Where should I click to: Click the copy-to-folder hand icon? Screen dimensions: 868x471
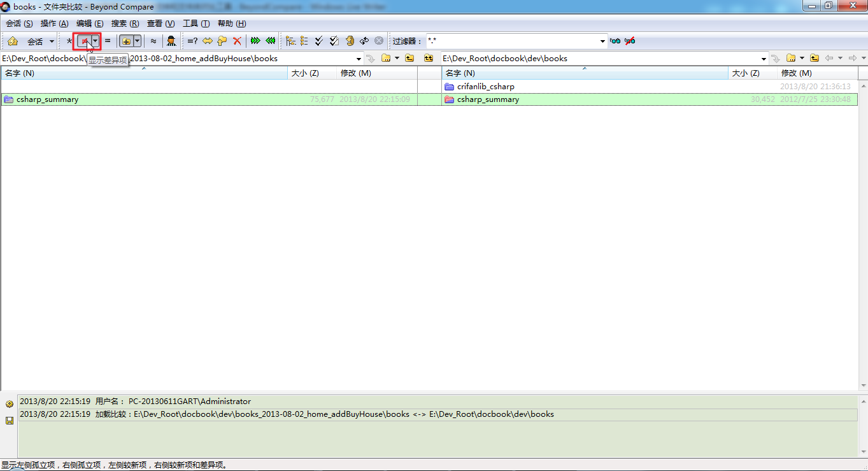[222, 41]
